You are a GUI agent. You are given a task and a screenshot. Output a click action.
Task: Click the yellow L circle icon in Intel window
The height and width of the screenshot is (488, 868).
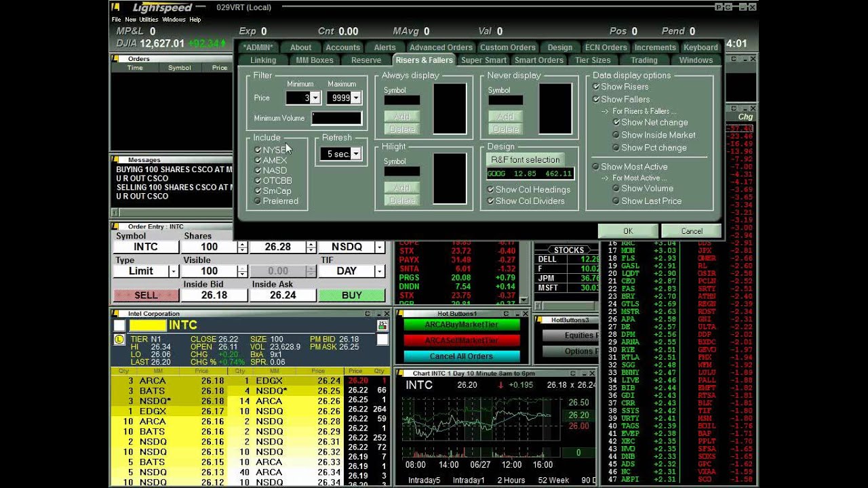coord(119,339)
